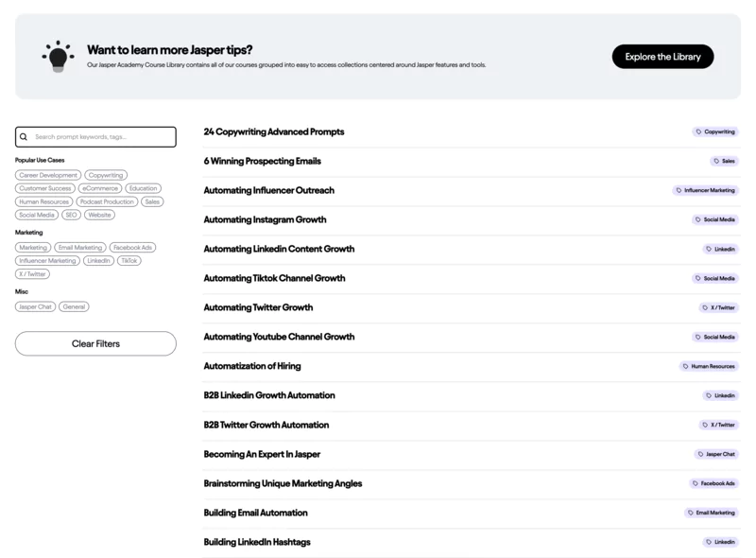The height and width of the screenshot is (558, 756).
Task: Click Copywriting tag on 24 Copywriting row
Action: point(715,131)
